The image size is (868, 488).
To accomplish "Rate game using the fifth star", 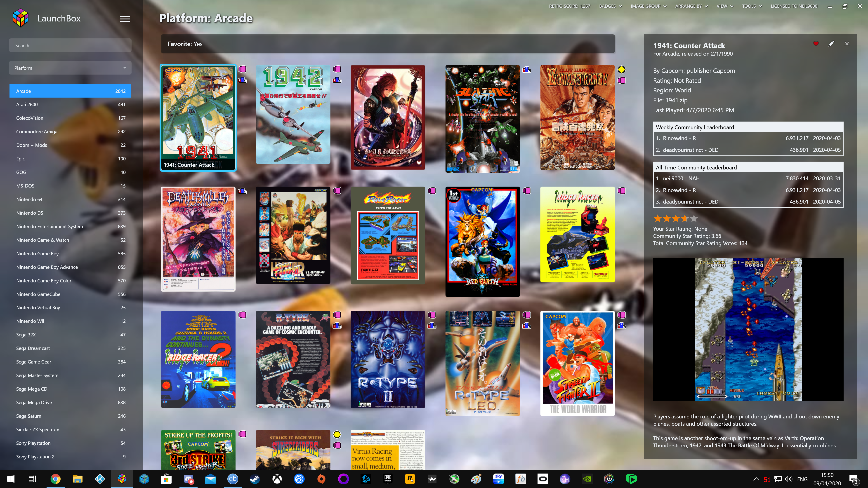I will tap(694, 218).
